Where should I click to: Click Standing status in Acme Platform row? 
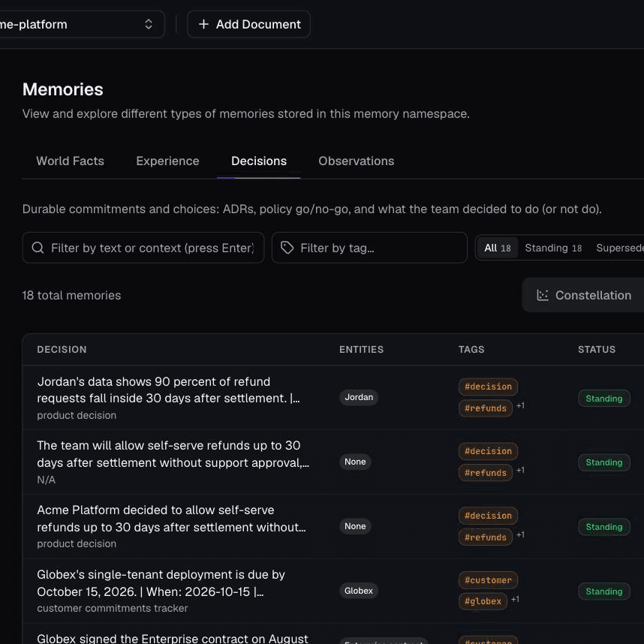pyautogui.click(x=603, y=527)
